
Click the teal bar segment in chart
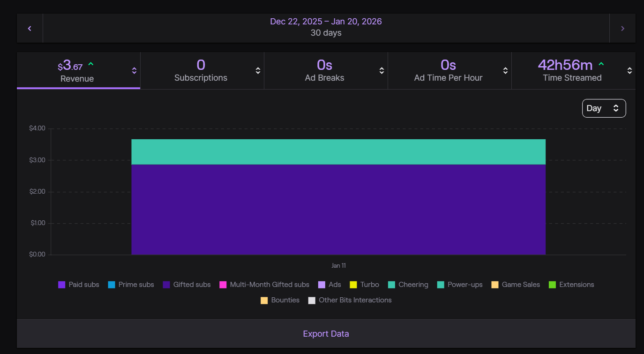point(338,151)
